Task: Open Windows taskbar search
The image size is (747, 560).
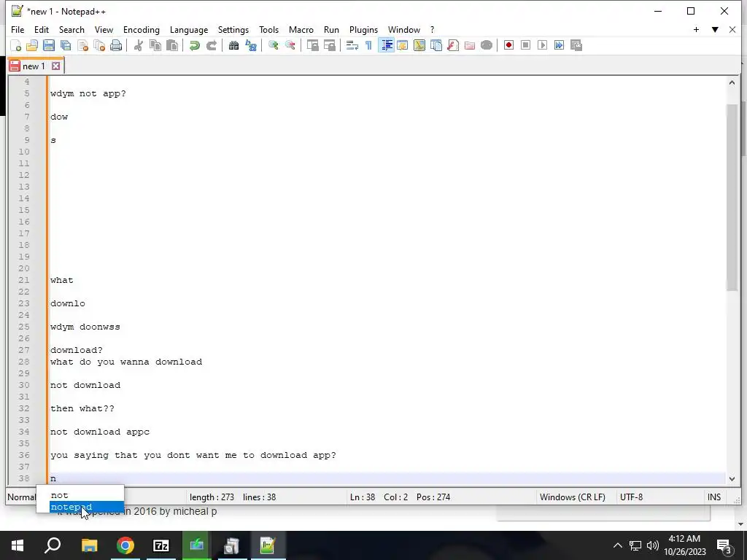Action: click(53, 545)
